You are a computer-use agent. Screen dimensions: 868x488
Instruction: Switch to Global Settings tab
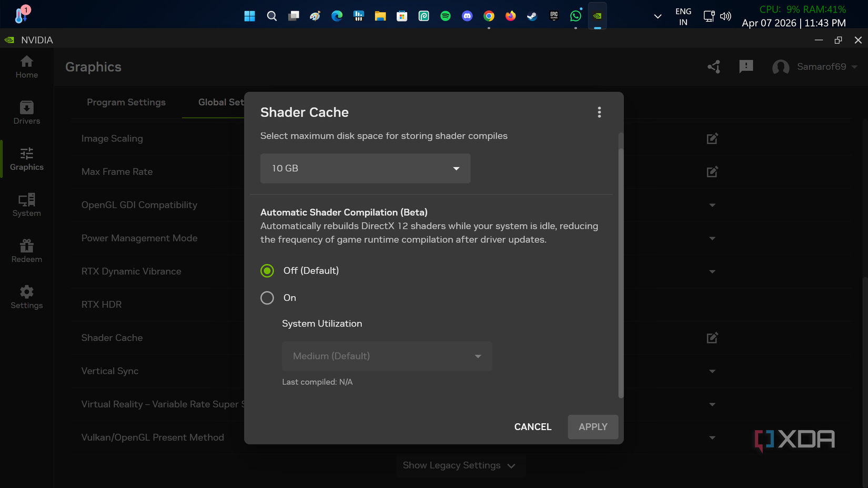tap(221, 102)
